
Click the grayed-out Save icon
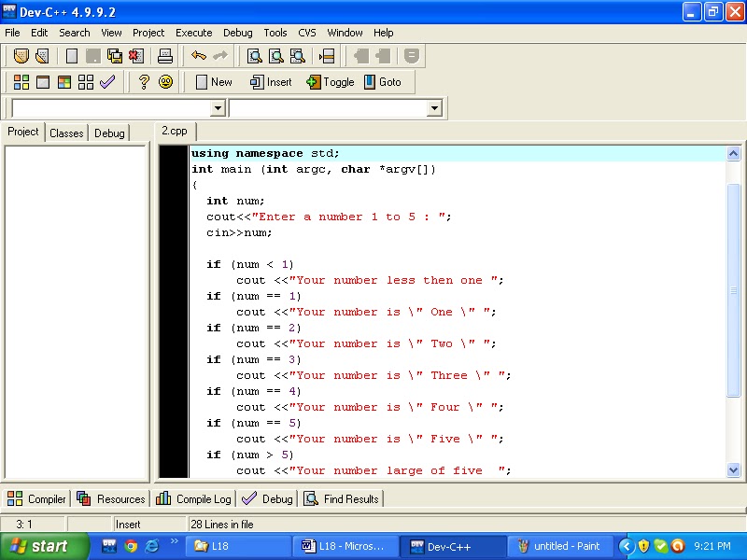92,56
